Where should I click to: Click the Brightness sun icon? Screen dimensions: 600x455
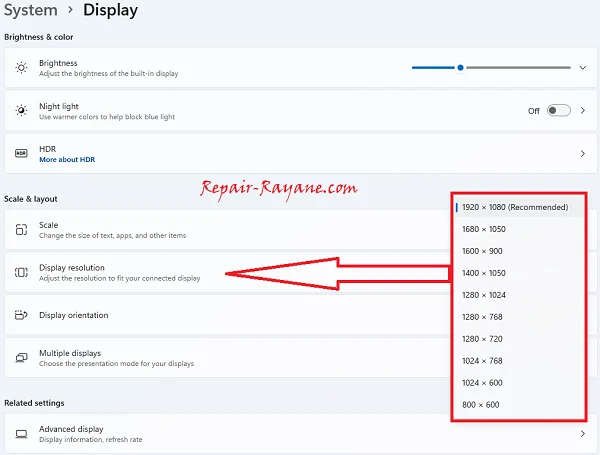[x=21, y=68]
